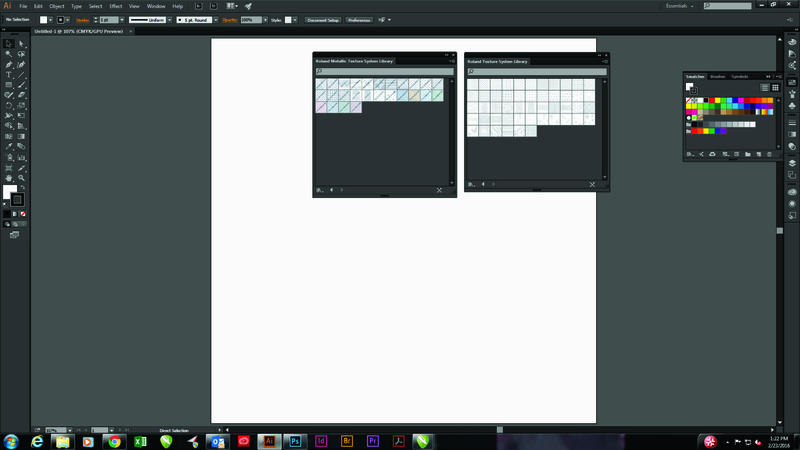Open the Window menu
Screen dimensions: 800x450
click(x=156, y=6)
